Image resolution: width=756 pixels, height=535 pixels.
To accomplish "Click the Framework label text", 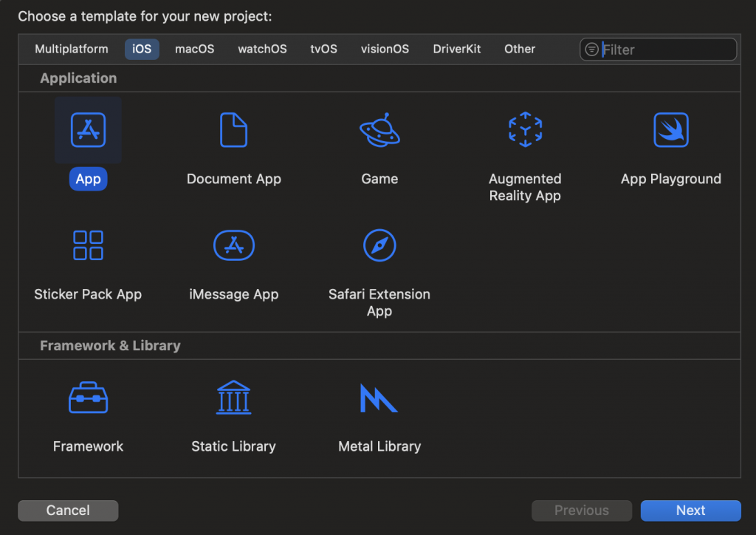I will 88,446.
